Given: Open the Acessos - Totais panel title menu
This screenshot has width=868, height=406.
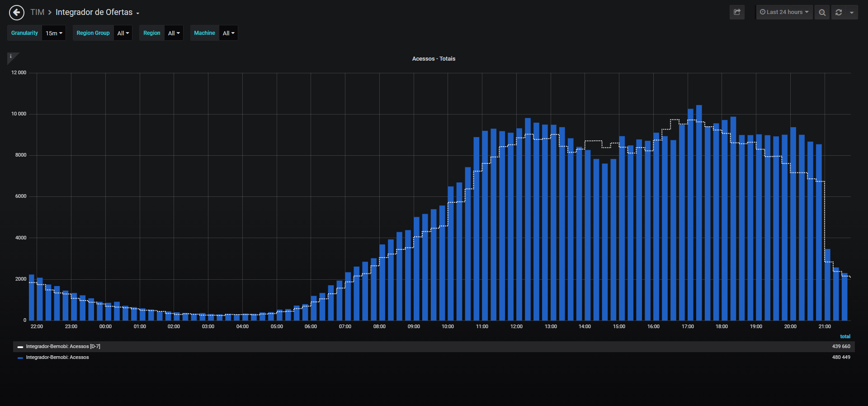Looking at the screenshot, I should (434, 59).
